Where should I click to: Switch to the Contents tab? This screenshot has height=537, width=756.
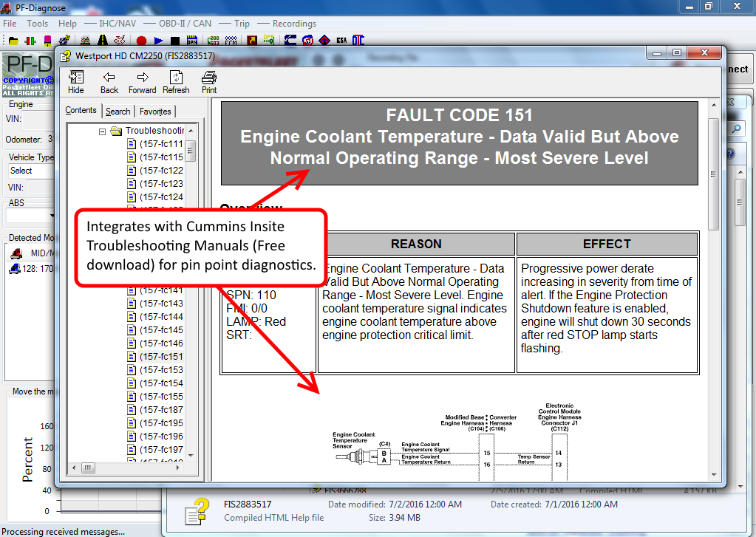click(x=81, y=110)
